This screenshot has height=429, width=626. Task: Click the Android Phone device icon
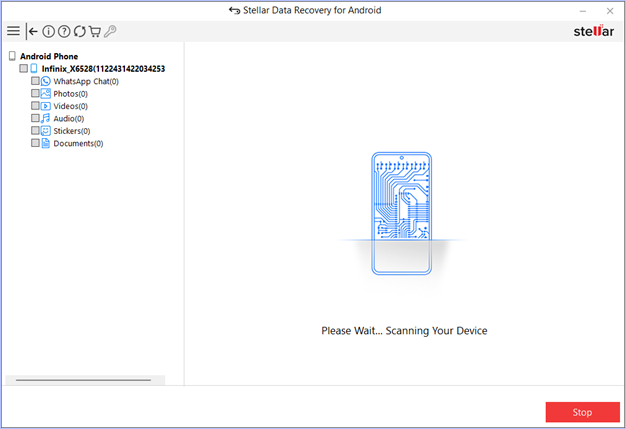tap(12, 56)
